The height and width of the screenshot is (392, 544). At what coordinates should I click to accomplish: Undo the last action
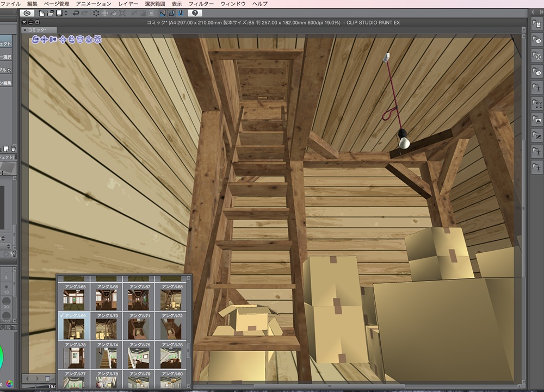pyautogui.click(x=75, y=13)
